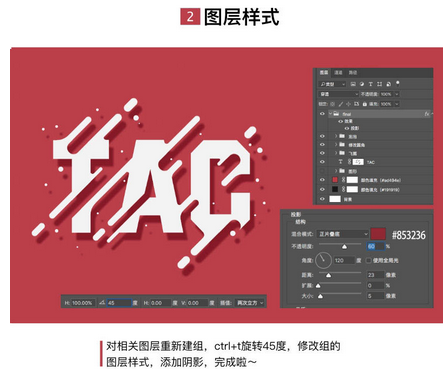Viewport: 444px width, 369px height.
Task: Filter layers by type layer icon
Action: (371, 84)
